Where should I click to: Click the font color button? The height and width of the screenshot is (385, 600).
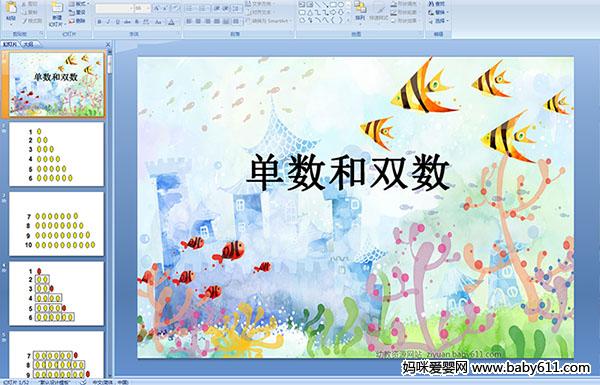172,22
